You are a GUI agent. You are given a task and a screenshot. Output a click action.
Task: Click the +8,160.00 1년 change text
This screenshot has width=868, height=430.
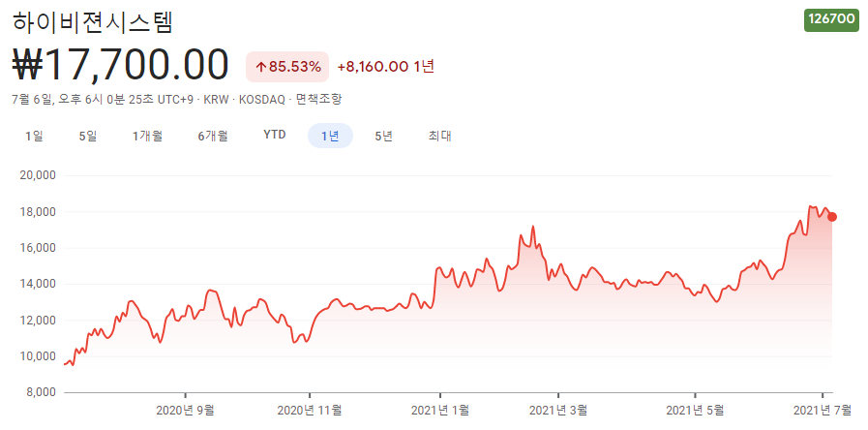386,67
